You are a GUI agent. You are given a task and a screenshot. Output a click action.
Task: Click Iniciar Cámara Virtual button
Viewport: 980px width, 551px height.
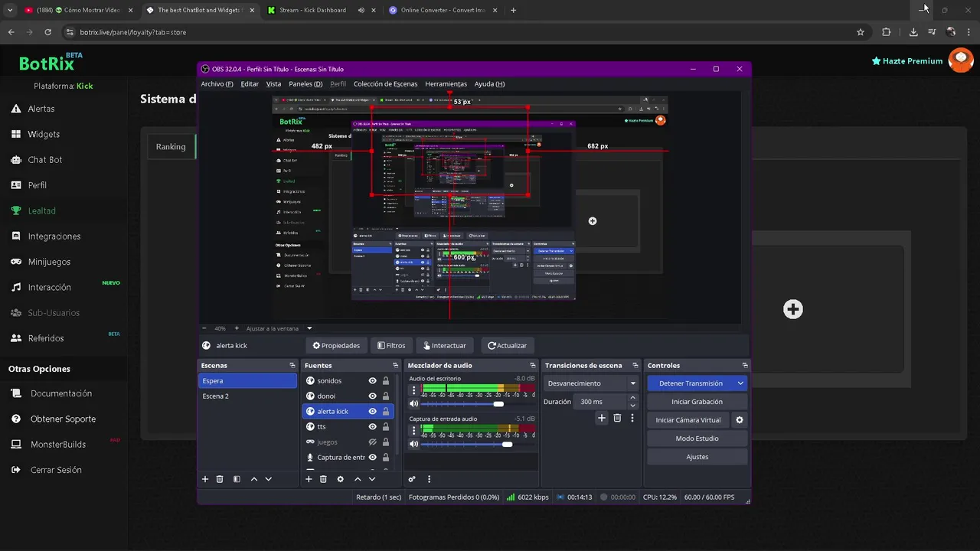coord(688,420)
